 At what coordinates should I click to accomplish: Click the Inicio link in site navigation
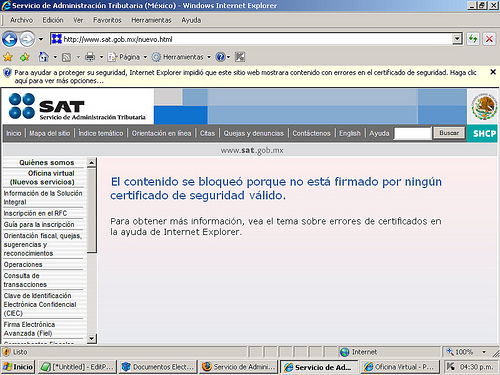[x=13, y=133]
